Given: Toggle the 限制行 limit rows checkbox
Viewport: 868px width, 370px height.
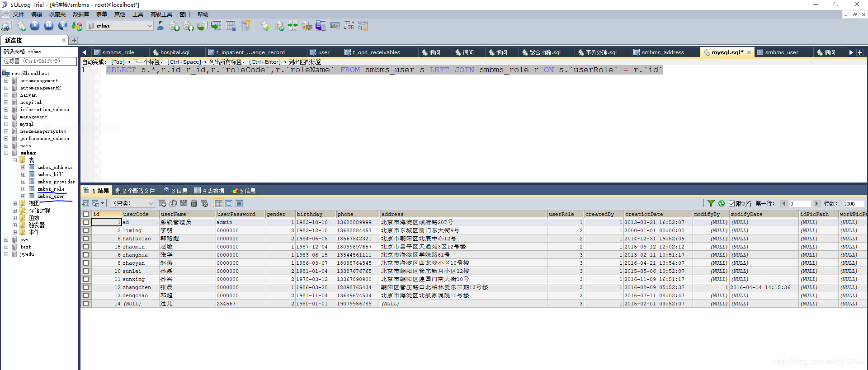Looking at the screenshot, I should click(x=731, y=203).
